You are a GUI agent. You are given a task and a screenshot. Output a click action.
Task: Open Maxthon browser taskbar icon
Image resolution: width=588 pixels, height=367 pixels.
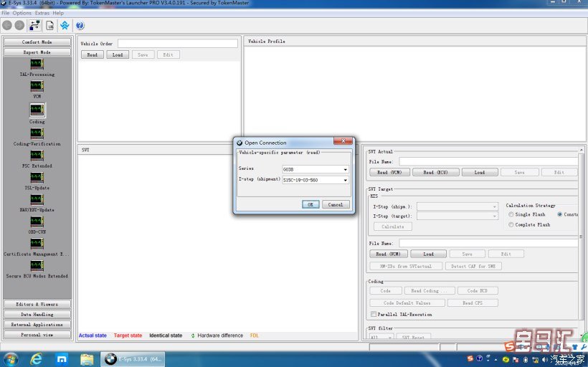[x=62, y=360]
